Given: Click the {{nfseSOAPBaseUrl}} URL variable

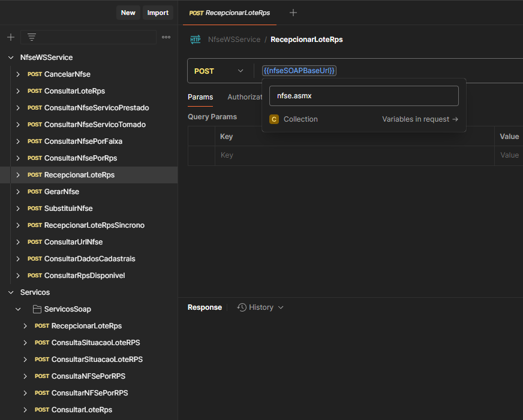Looking at the screenshot, I should 299,71.
